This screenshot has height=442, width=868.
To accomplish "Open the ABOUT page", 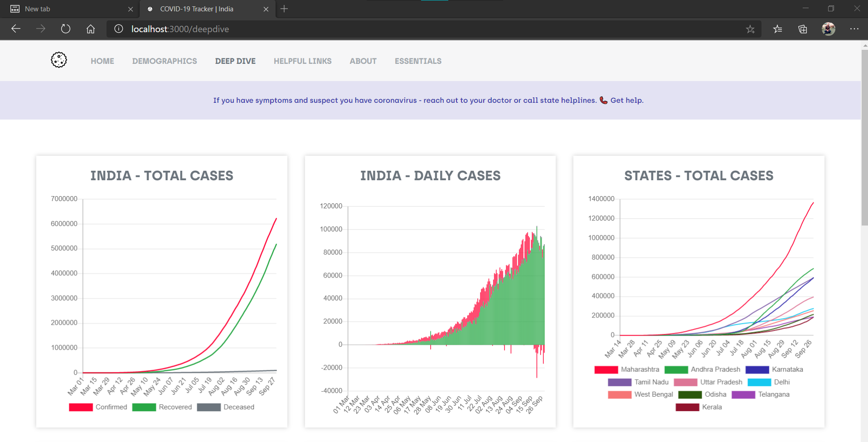I will tap(363, 61).
